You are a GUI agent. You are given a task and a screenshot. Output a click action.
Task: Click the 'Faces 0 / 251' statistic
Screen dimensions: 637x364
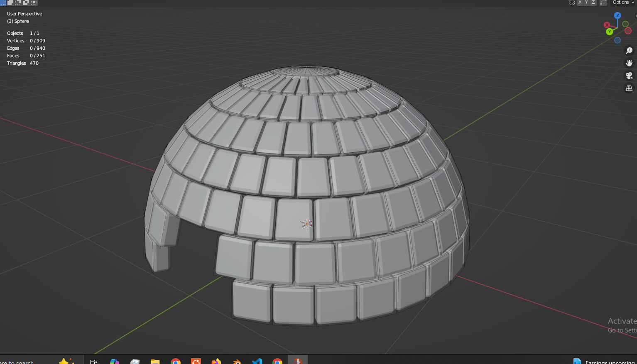pyautogui.click(x=26, y=56)
